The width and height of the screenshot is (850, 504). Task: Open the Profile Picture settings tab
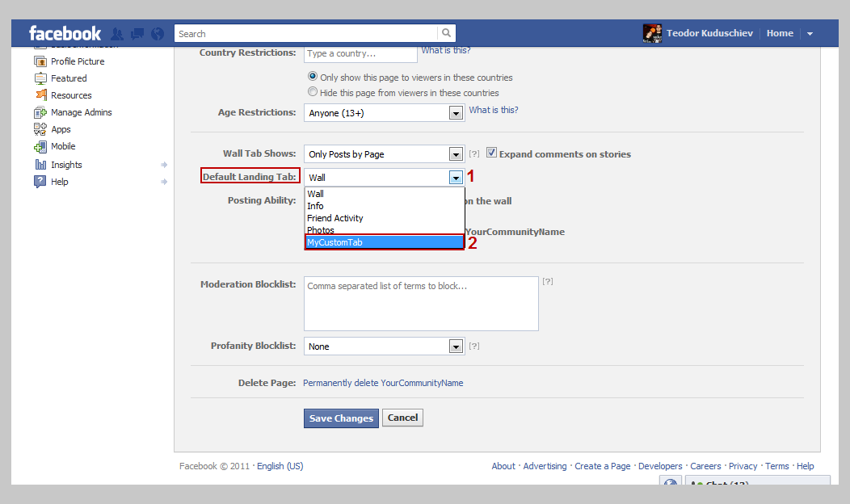[78, 61]
